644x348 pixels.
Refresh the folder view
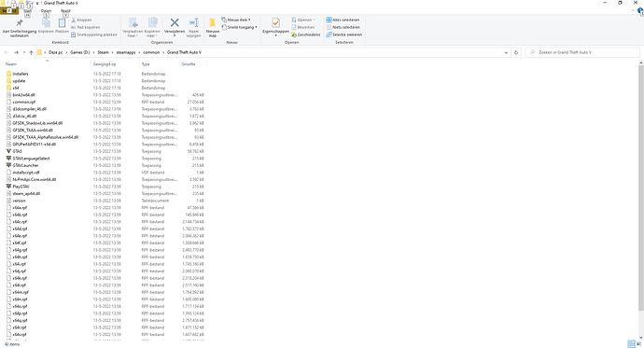tap(516, 52)
